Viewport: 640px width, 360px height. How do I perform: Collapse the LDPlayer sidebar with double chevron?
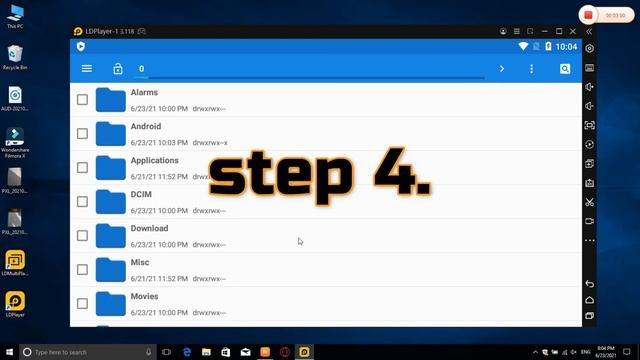(589, 31)
